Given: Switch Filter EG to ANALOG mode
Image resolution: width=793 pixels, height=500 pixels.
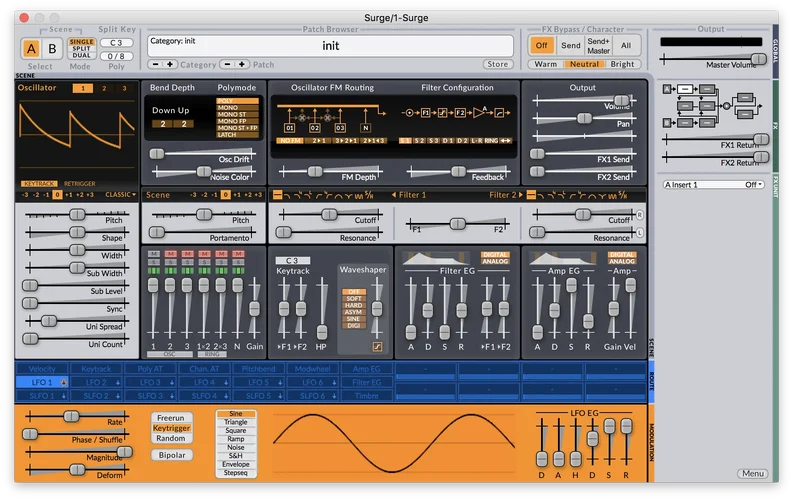Looking at the screenshot, I should (x=495, y=261).
